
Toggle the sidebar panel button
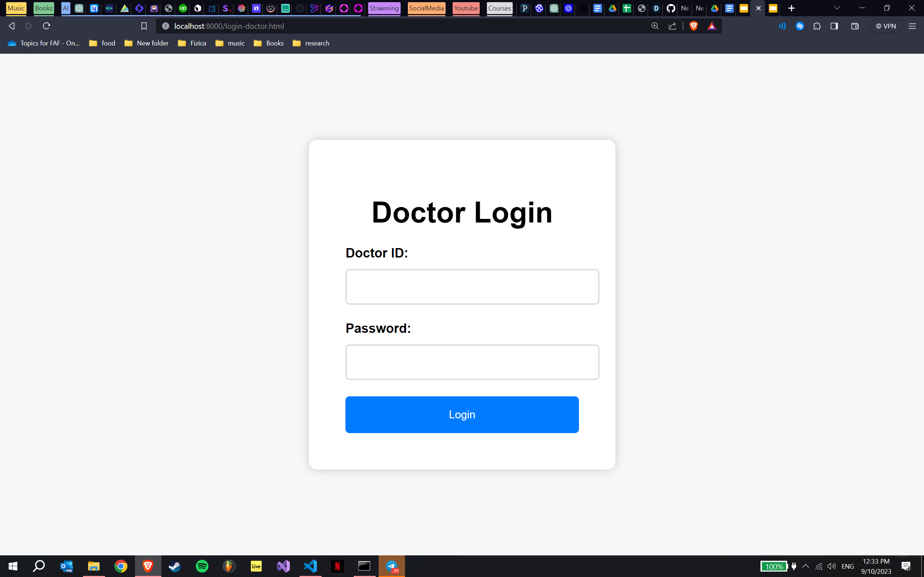834,26
